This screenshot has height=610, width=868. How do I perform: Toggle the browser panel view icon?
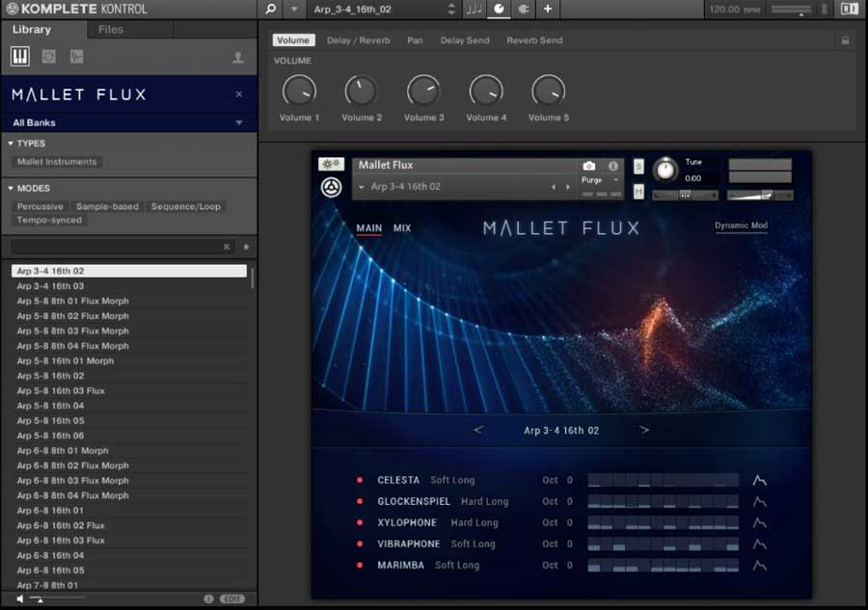849,9
